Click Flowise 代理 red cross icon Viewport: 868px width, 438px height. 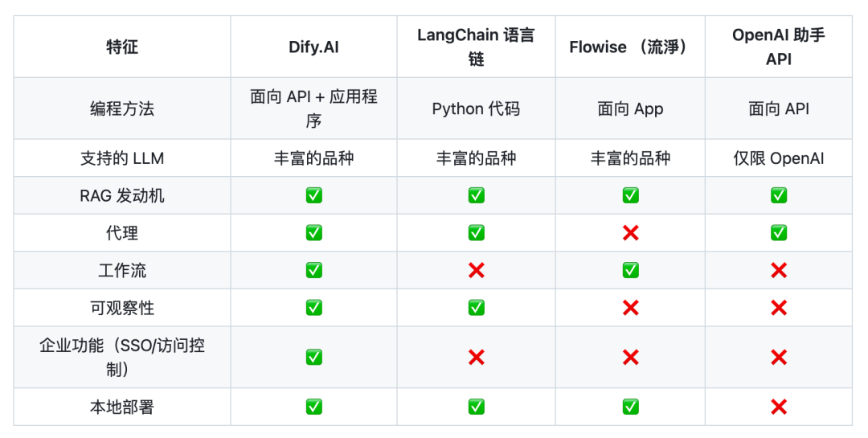coord(631,233)
